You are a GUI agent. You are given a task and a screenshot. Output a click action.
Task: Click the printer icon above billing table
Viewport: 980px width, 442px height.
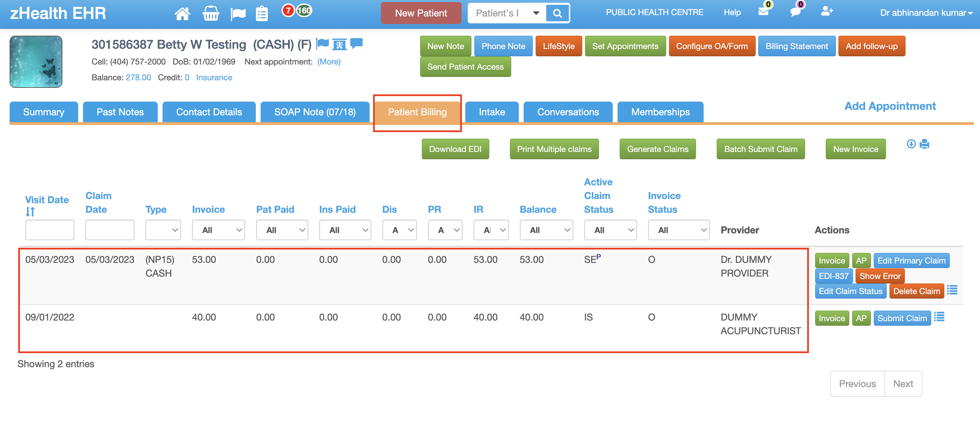[924, 144]
